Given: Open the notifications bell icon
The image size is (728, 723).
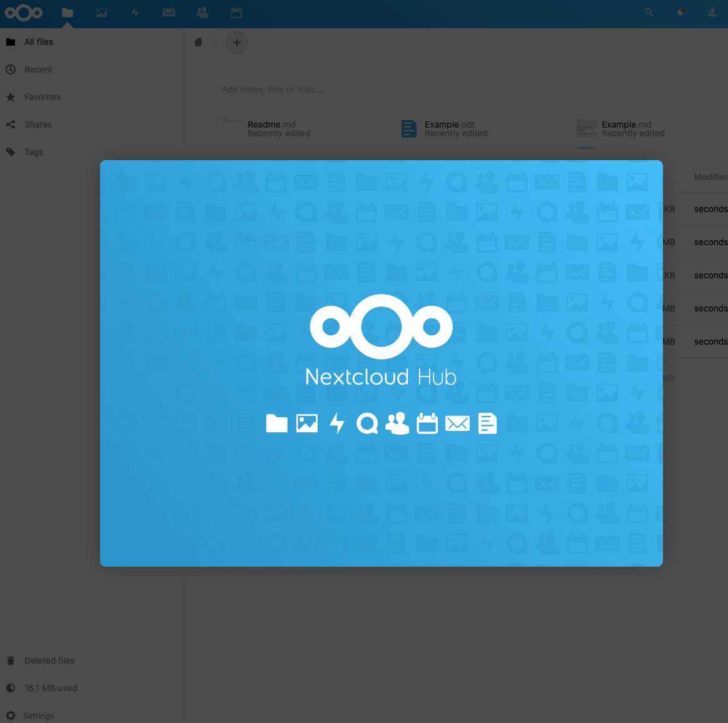Looking at the screenshot, I should (680, 13).
